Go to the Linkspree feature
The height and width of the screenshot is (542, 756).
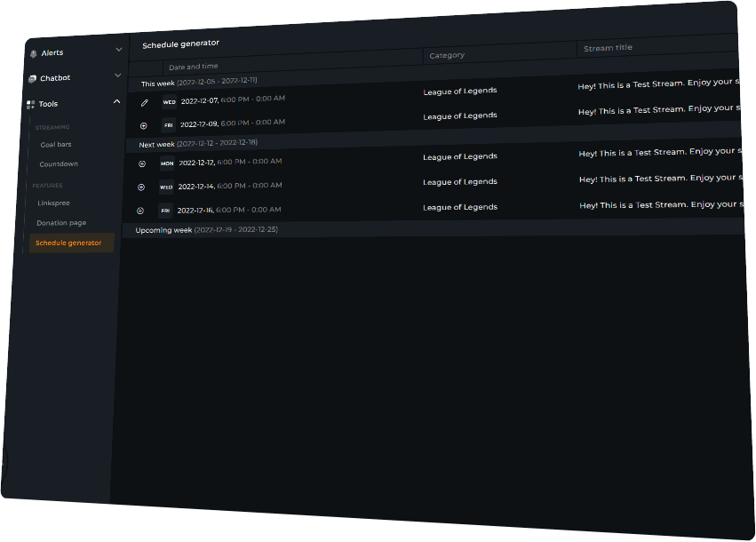tap(53, 203)
